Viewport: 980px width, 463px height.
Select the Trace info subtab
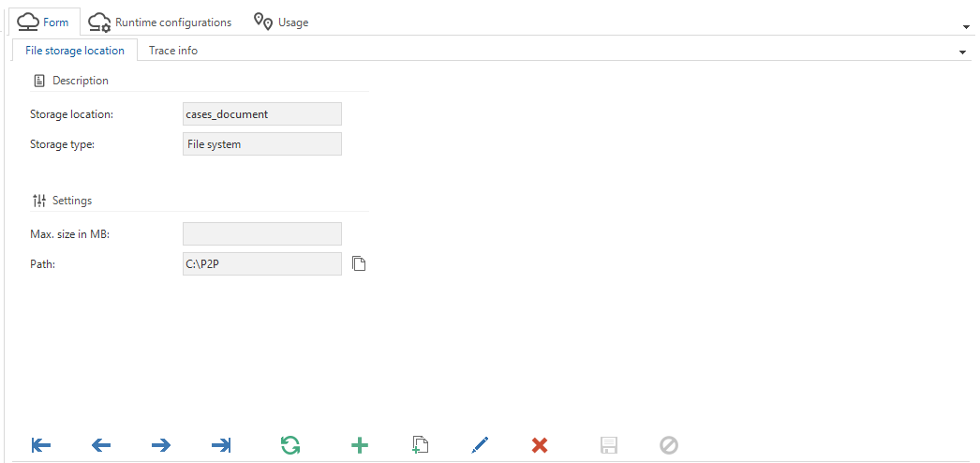(173, 51)
